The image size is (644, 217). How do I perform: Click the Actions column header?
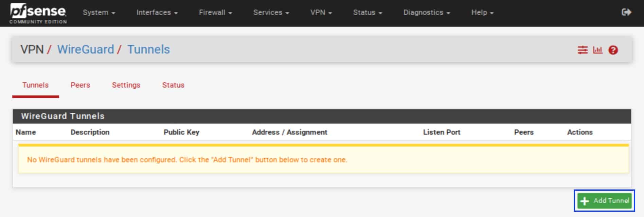(580, 132)
